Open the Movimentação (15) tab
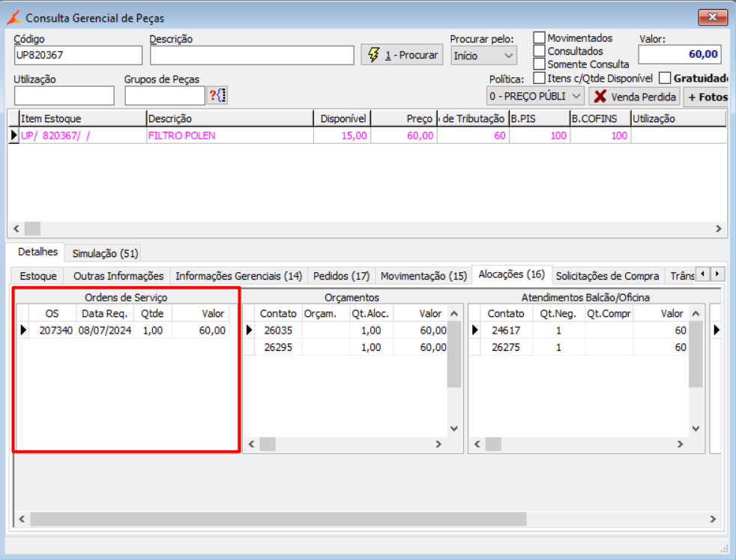Viewport: 736px width, 560px height. tap(423, 276)
